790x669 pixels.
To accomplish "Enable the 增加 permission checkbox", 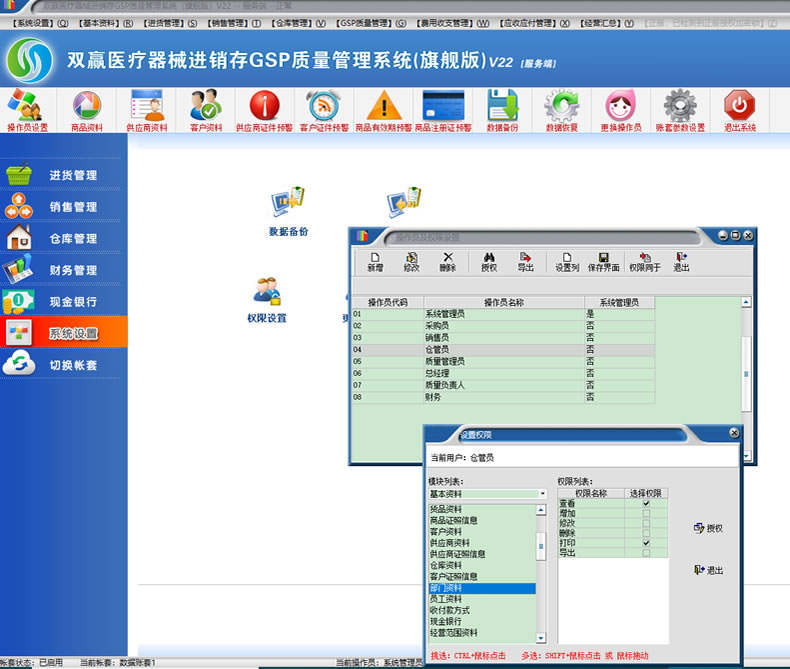I will (646, 513).
